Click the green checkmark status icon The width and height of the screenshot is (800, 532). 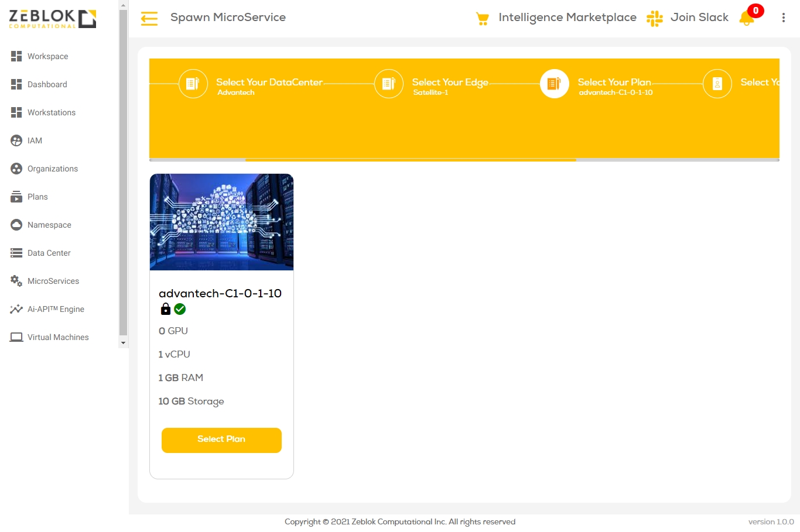(x=180, y=309)
